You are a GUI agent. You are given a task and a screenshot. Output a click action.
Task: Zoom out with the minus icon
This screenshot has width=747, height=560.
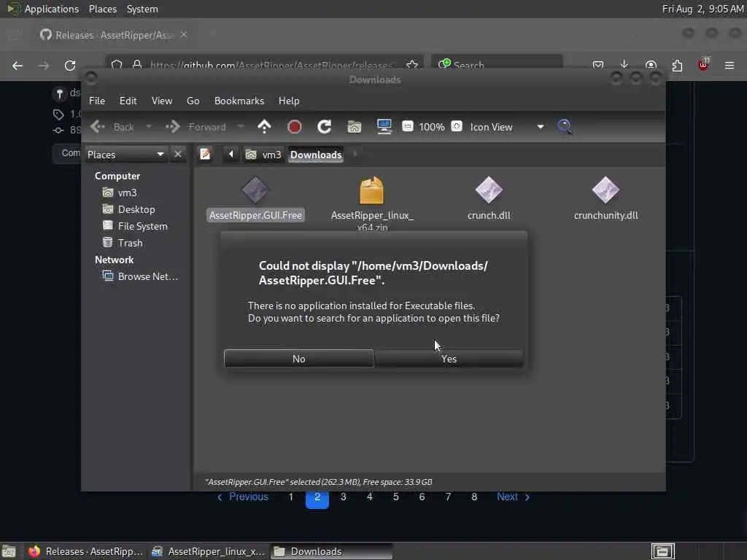click(408, 126)
